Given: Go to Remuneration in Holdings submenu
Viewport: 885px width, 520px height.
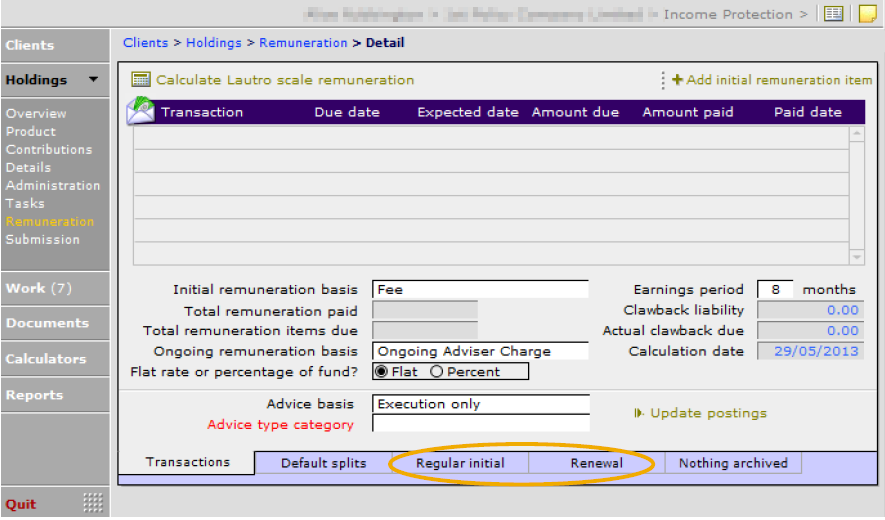Looking at the screenshot, I should click(50, 222).
